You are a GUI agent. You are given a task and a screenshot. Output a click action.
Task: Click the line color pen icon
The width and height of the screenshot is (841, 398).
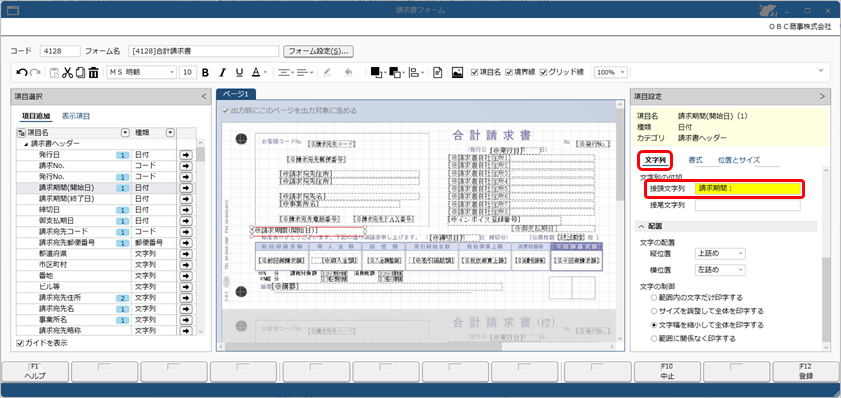(327, 72)
